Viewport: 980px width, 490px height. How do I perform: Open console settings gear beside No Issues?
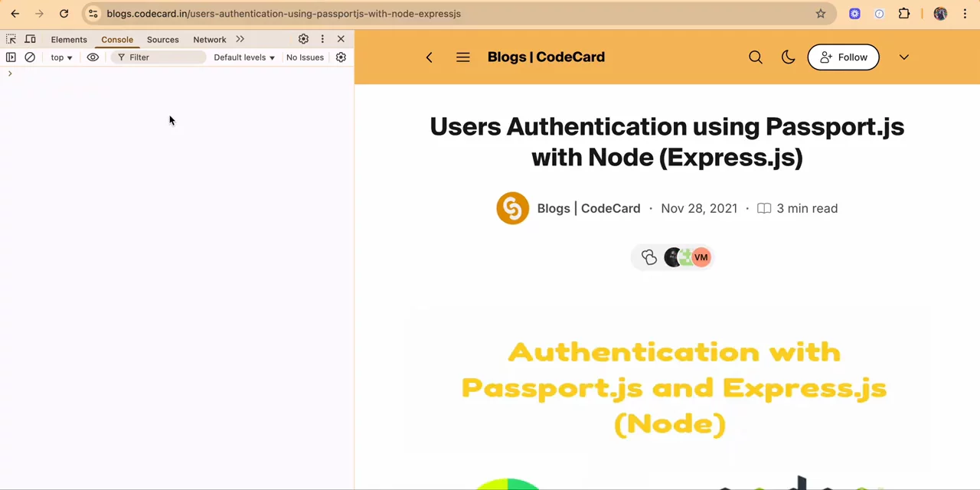[341, 57]
